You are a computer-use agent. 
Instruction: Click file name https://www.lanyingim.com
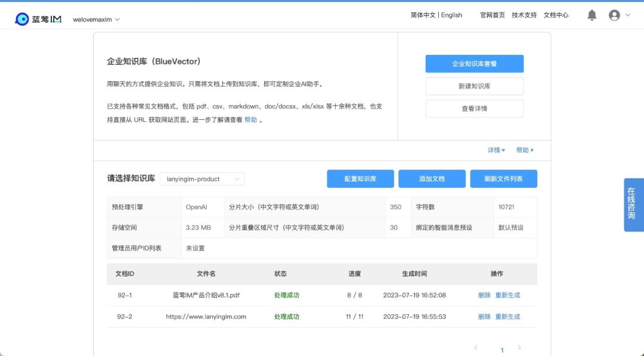coord(206,317)
